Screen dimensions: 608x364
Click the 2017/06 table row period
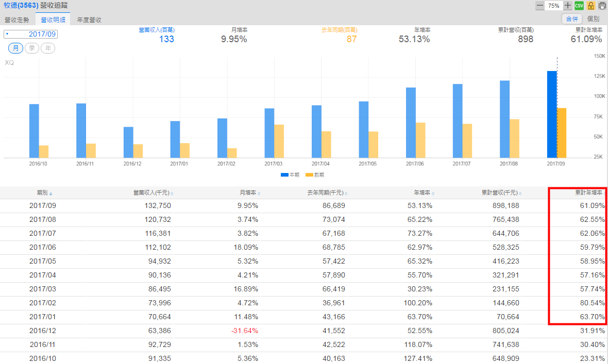point(43,247)
